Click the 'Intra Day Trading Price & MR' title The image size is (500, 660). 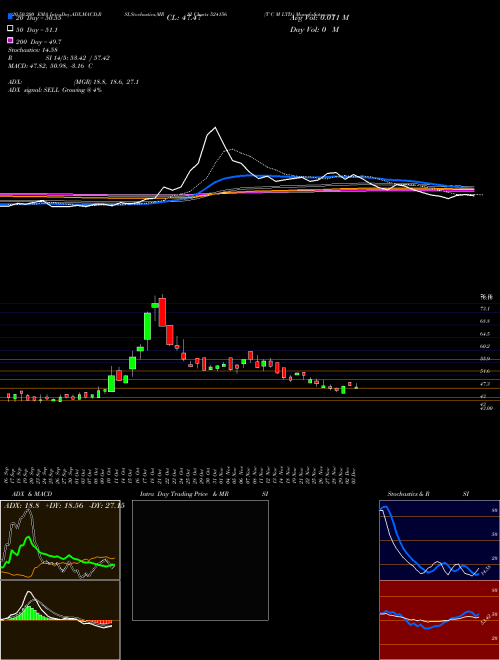(184, 494)
